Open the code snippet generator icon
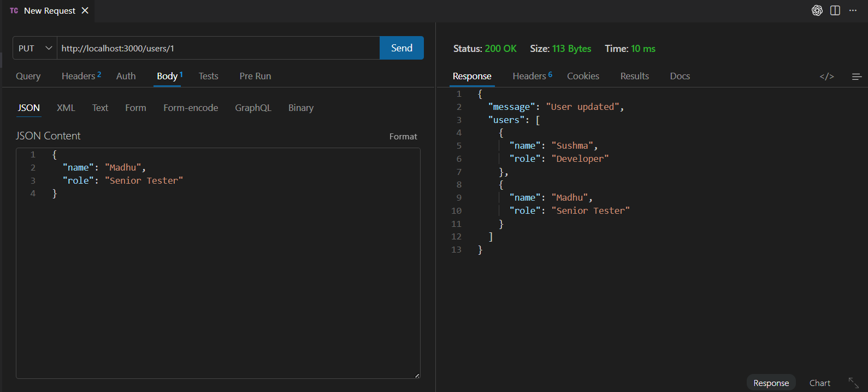The width and height of the screenshot is (868, 392). click(827, 76)
